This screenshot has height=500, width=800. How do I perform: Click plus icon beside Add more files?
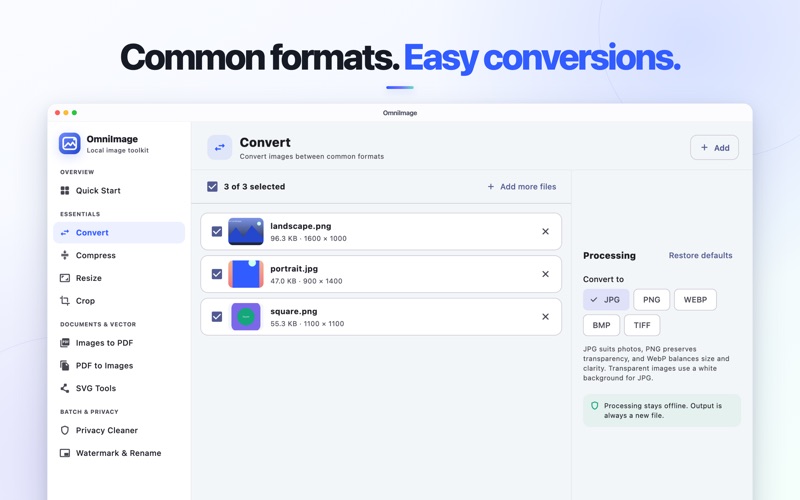click(x=491, y=187)
